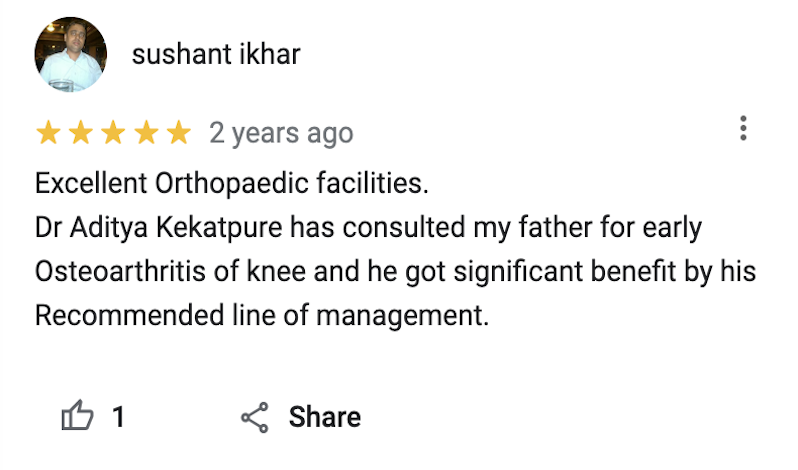Click the "2 years ago" timestamp
798x470 pixels.
tap(281, 133)
